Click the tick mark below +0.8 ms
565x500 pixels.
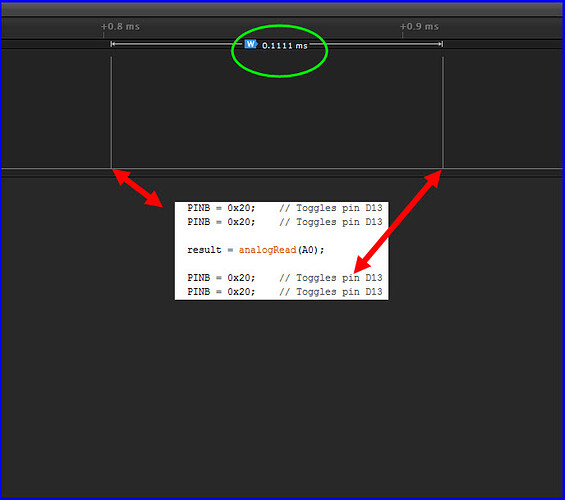pyautogui.click(x=103, y=35)
